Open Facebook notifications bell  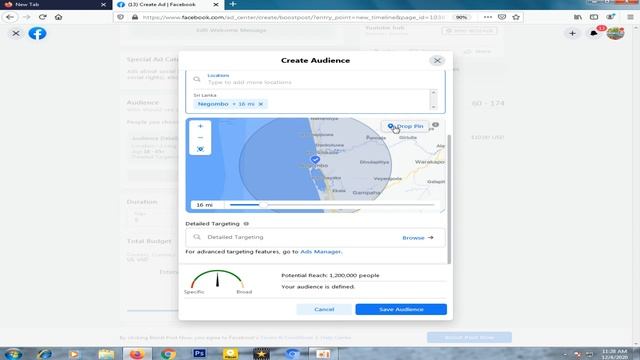(593, 33)
